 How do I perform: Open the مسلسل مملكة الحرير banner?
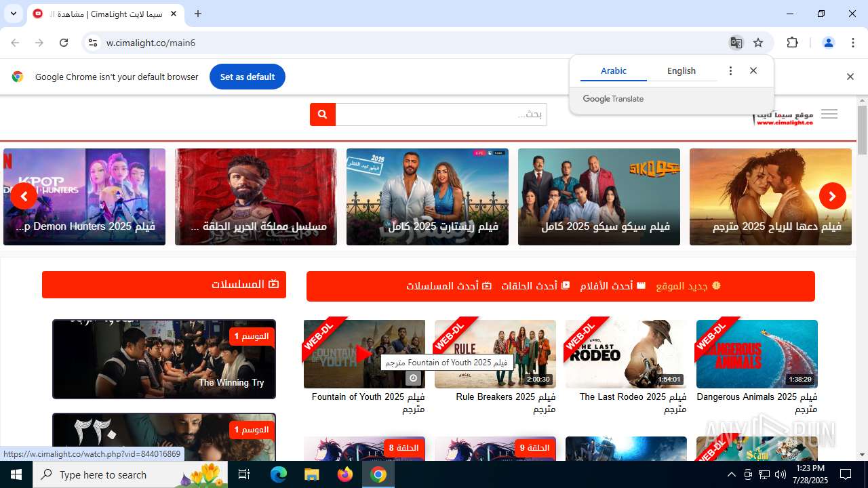click(256, 197)
